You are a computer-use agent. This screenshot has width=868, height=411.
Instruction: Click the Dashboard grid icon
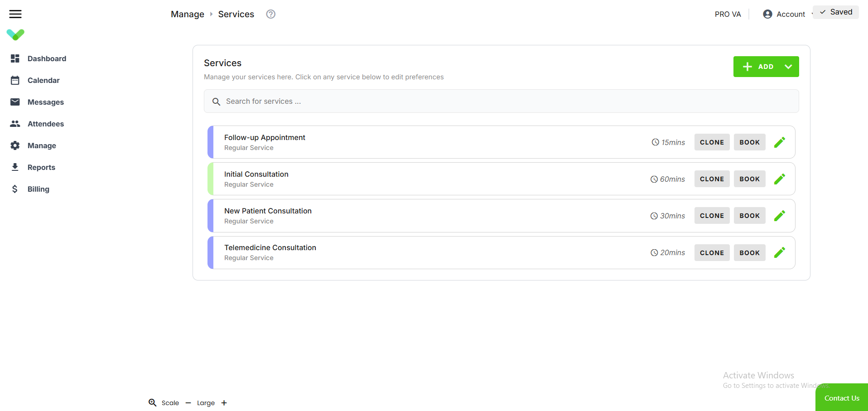[x=15, y=58]
